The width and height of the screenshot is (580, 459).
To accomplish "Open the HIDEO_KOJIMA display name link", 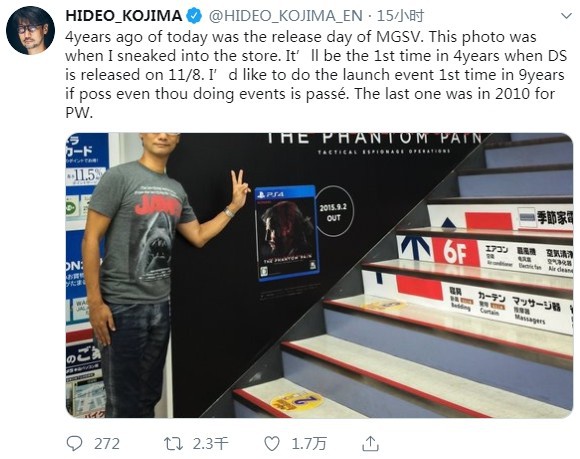I will coord(124,16).
